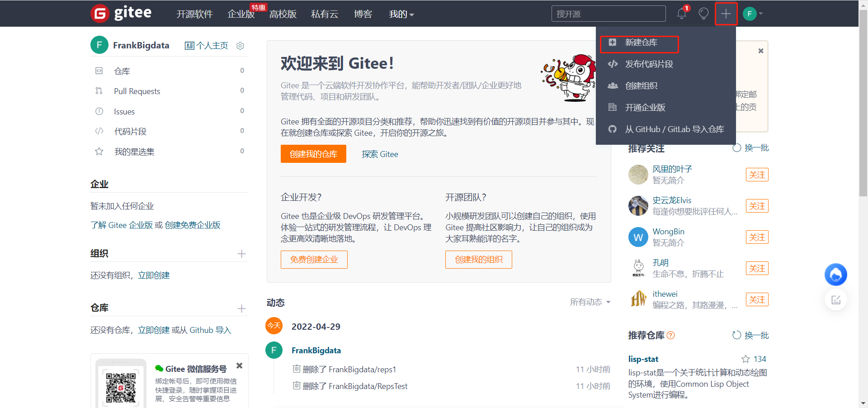Click FrankBigdata avatar in activity feed
Screen dimensions: 868x408
(x=274, y=350)
